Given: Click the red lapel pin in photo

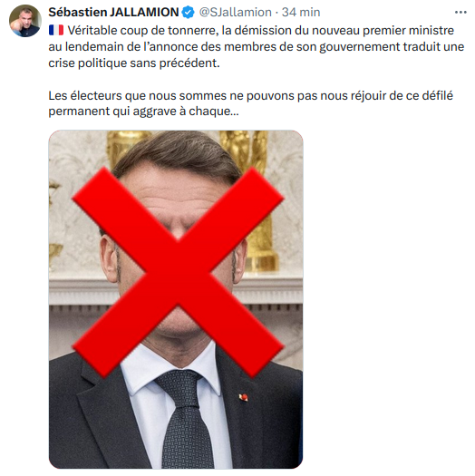Looking at the screenshot, I should click(244, 397).
